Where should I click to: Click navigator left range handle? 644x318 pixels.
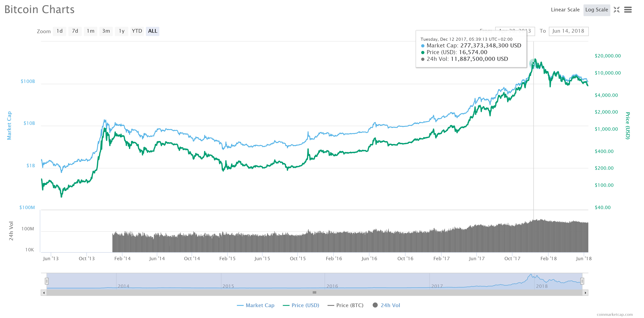[46, 281]
